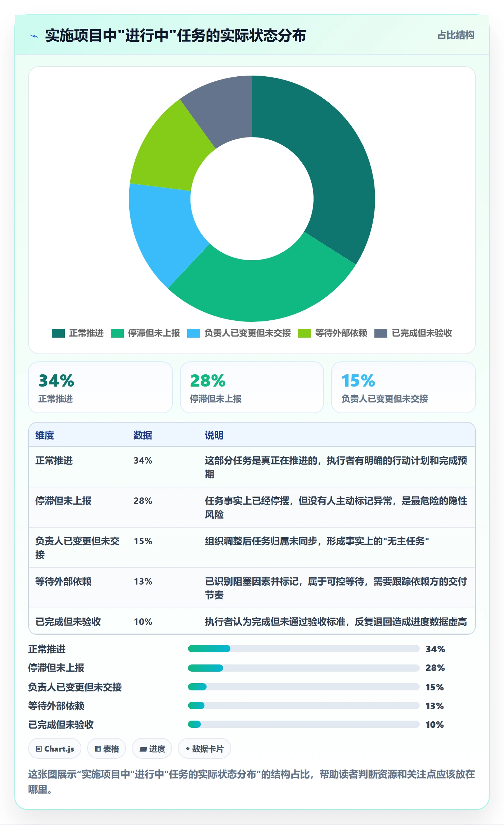Click the 占比结构 label in header
Viewport: 504px width, 825px height.
tap(456, 35)
